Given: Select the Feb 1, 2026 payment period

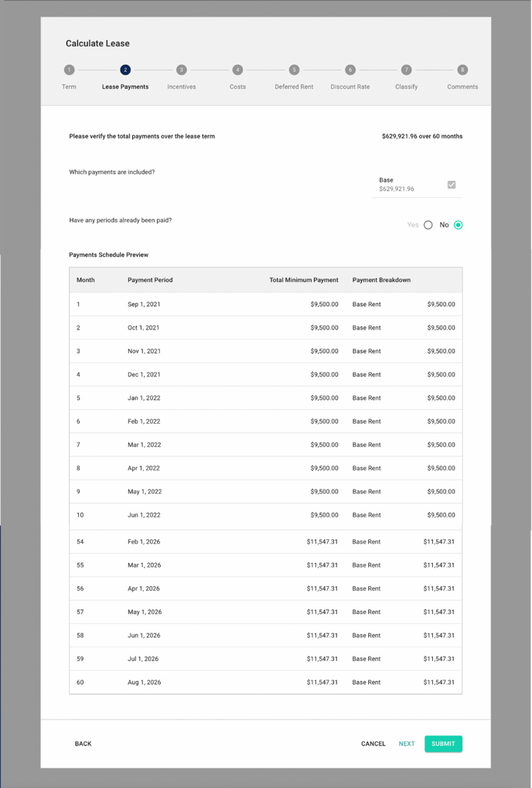Looking at the screenshot, I should 144,542.
